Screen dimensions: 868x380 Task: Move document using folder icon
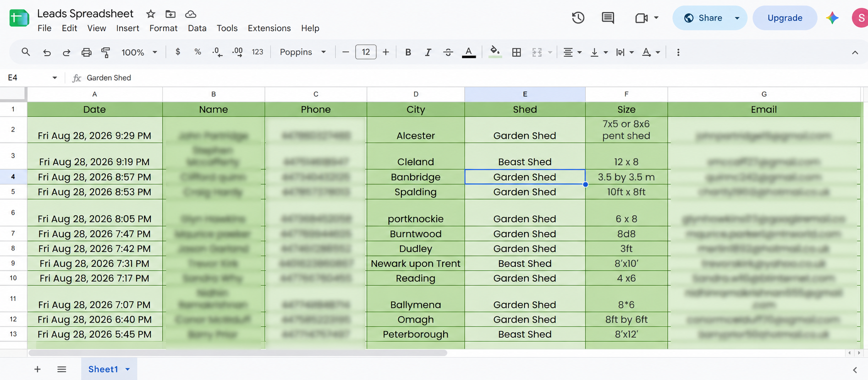(x=170, y=14)
